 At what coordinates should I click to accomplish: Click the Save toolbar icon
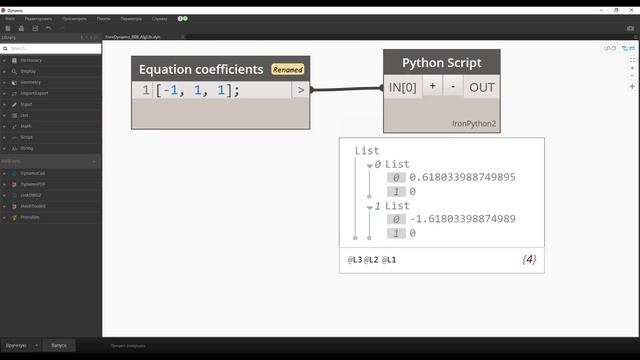(35, 28)
